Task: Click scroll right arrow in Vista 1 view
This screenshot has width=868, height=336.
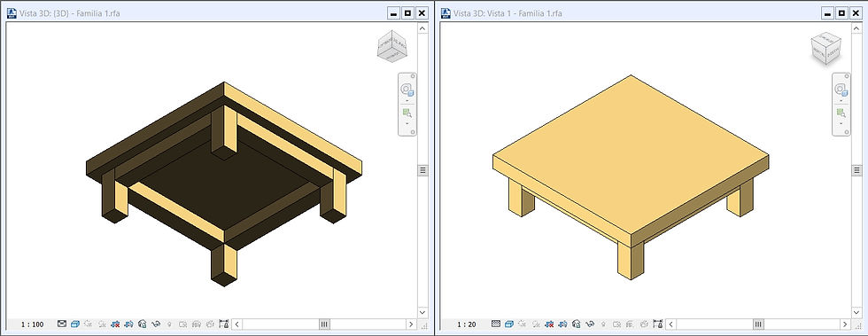Action: [x=845, y=324]
